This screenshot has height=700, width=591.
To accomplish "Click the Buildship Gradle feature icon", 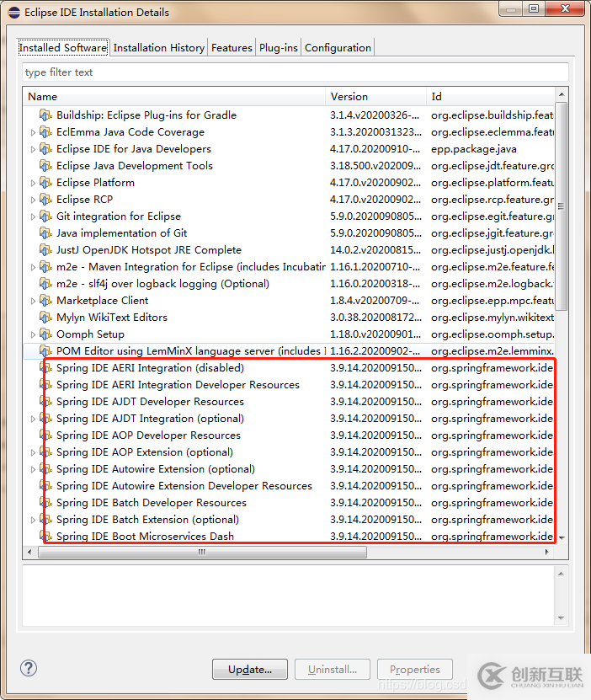I will pyautogui.click(x=45, y=115).
